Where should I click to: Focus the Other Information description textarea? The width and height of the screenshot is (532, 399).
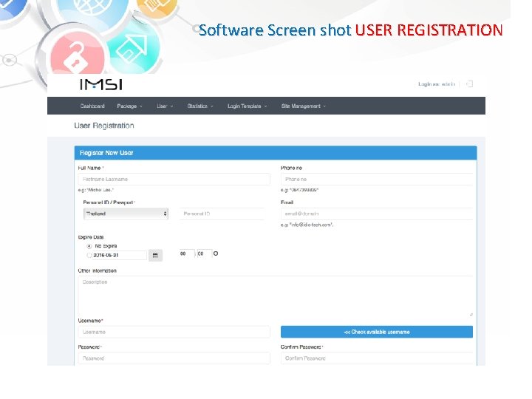coord(276,296)
